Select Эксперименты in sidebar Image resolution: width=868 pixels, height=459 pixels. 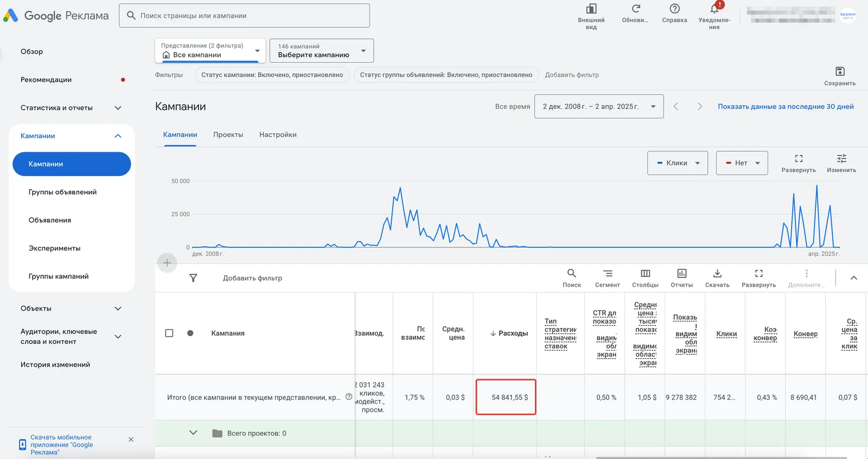click(55, 248)
